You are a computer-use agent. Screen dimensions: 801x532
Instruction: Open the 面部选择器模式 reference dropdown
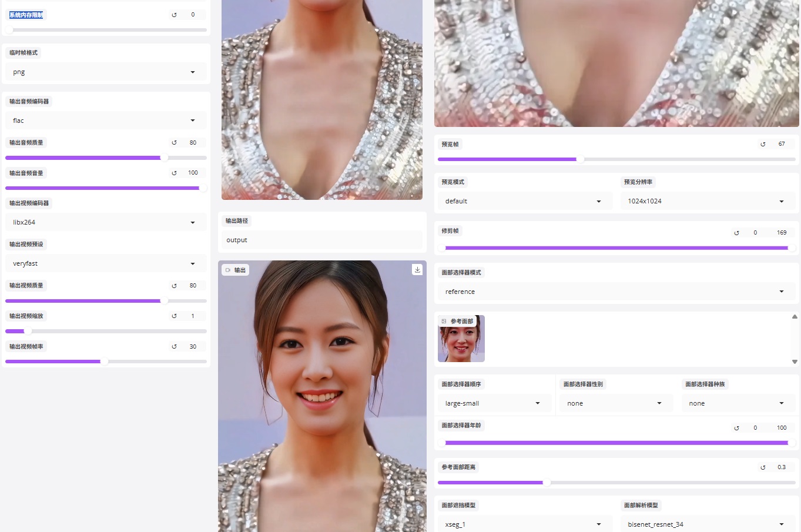(615, 292)
